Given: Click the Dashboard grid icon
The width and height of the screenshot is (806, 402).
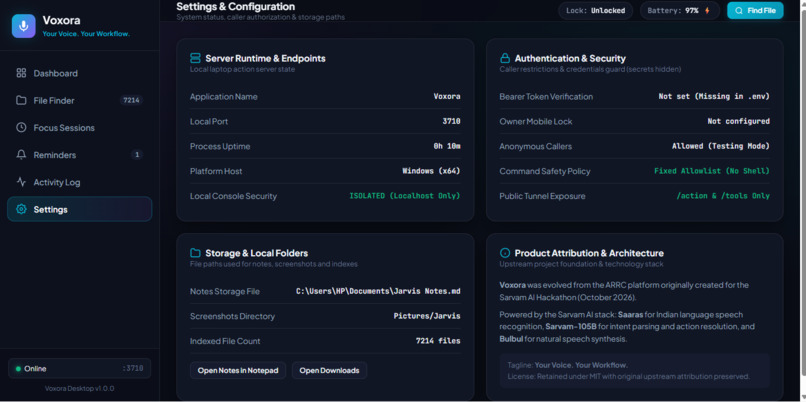Looking at the screenshot, I should tap(21, 73).
